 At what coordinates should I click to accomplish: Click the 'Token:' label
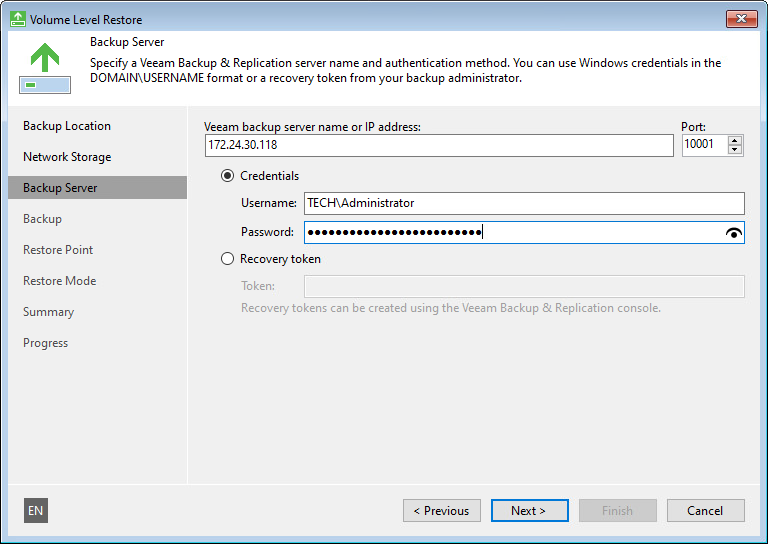pyautogui.click(x=258, y=285)
